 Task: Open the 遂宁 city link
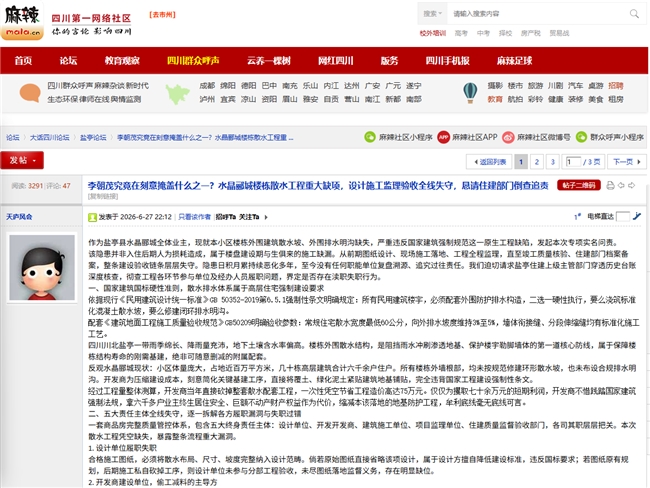click(414, 86)
